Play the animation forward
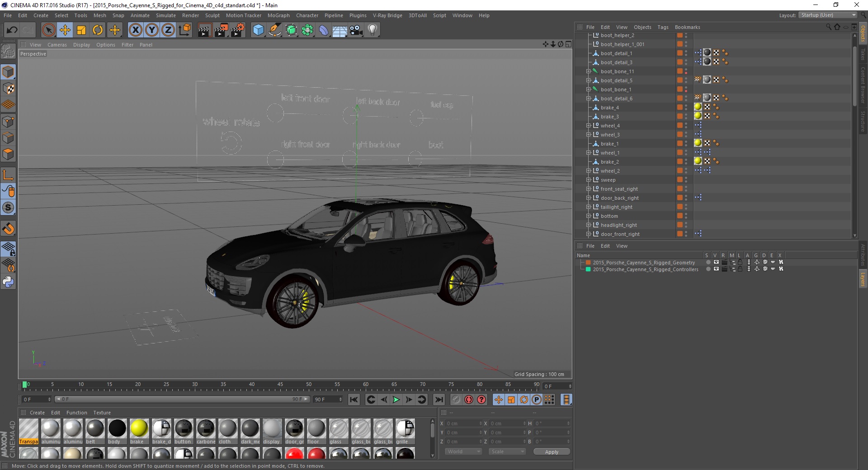 (x=396, y=399)
